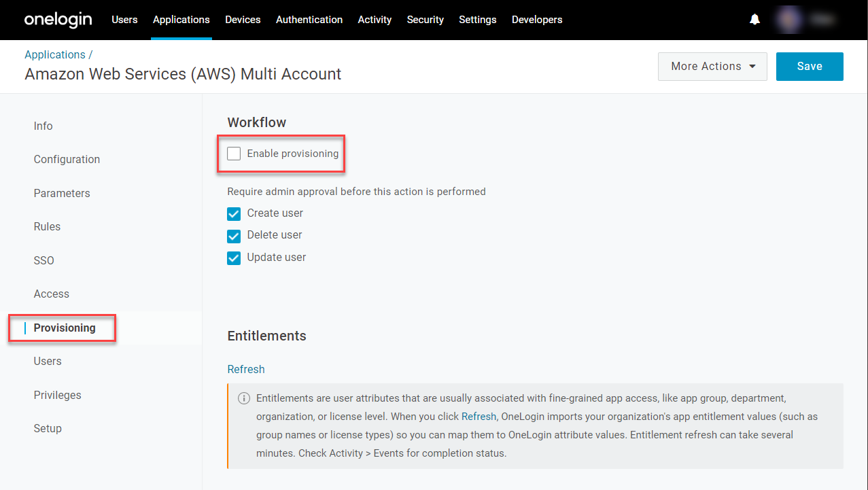Select the Info sidebar tab
868x490 pixels.
click(44, 126)
